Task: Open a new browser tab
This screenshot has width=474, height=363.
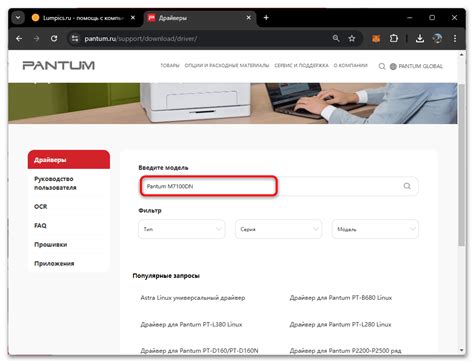Action: [266, 18]
